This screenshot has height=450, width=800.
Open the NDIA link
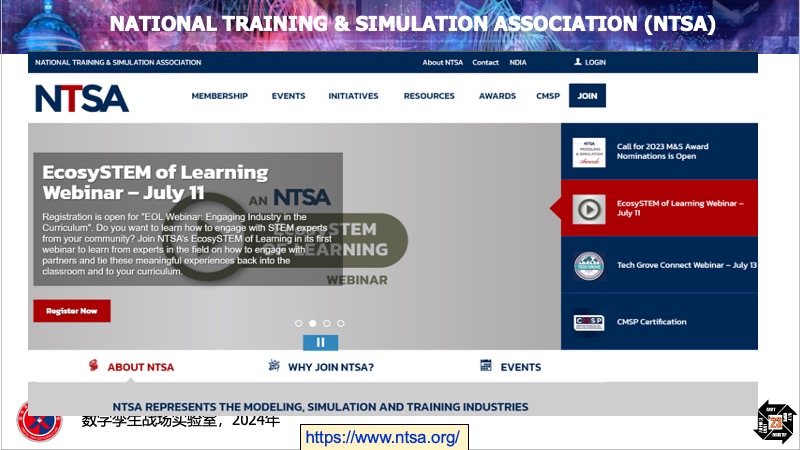518,62
